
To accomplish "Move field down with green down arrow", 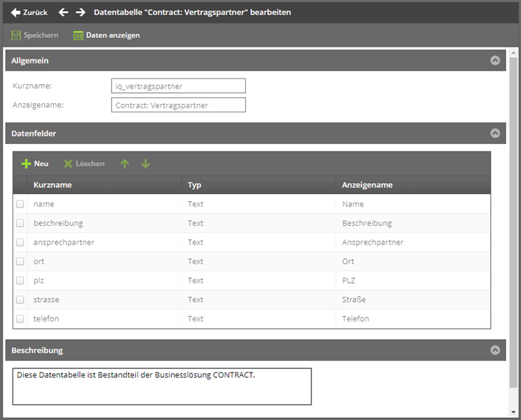I will [x=145, y=164].
